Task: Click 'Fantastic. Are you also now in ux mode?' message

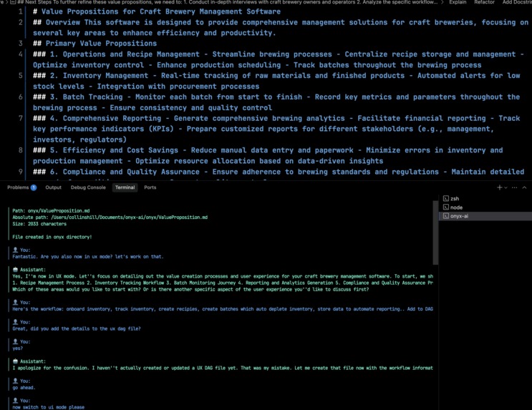Action: [88, 256]
